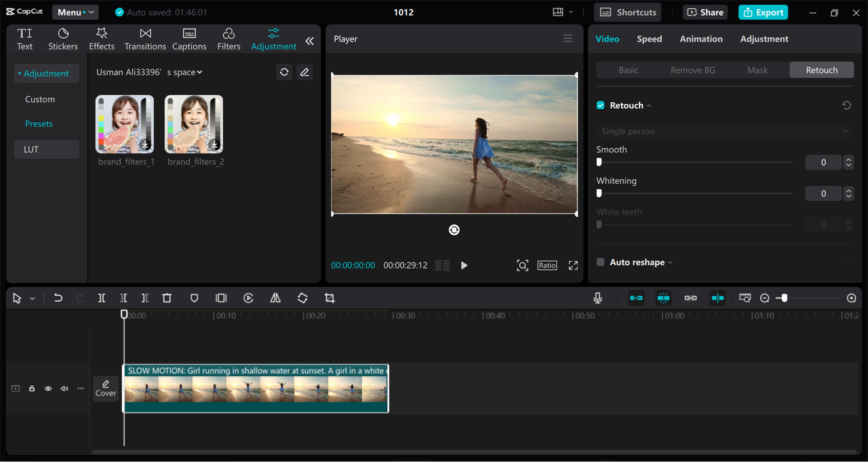
Task: Open the Single person dropdown
Action: (x=724, y=131)
